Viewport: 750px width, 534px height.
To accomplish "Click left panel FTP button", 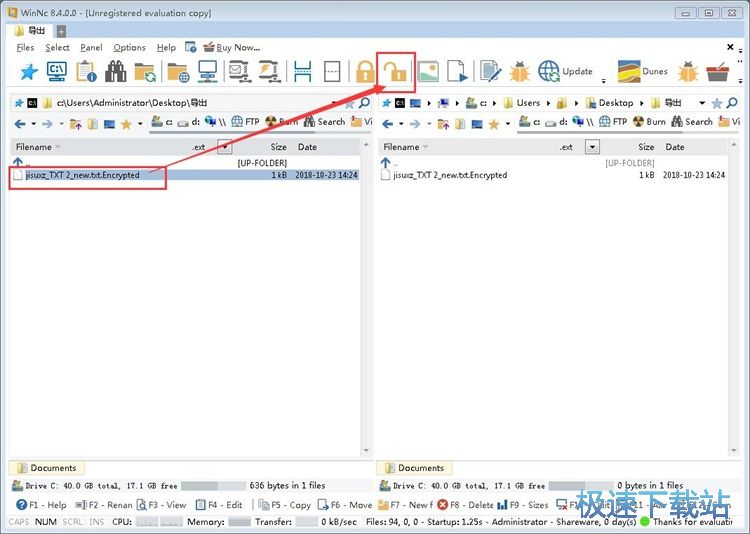I will [x=246, y=122].
